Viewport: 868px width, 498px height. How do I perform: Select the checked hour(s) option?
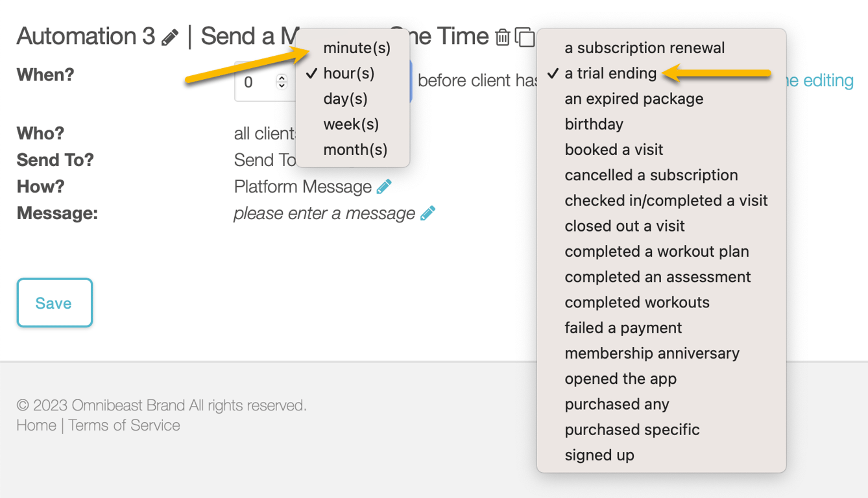pyautogui.click(x=348, y=73)
